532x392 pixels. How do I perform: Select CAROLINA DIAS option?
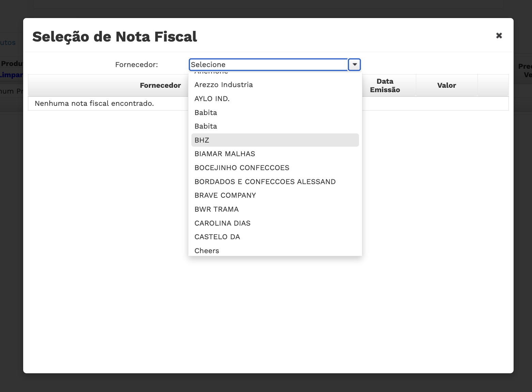222,223
